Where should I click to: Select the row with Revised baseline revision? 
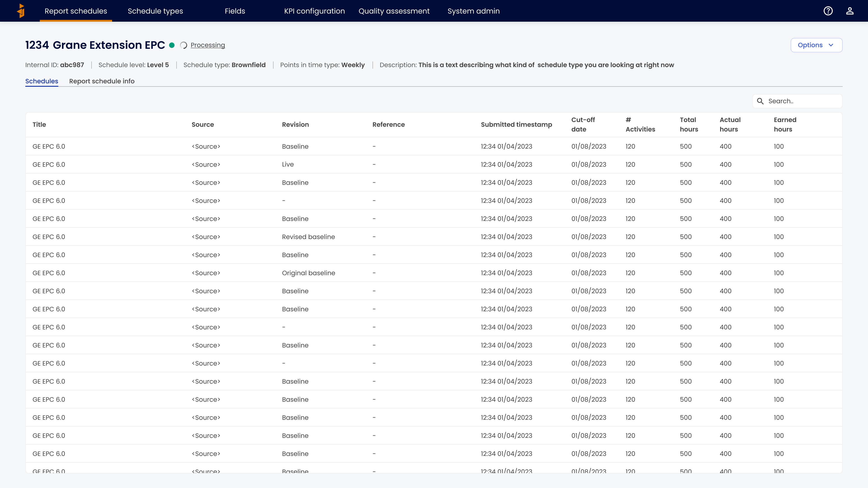(434, 237)
